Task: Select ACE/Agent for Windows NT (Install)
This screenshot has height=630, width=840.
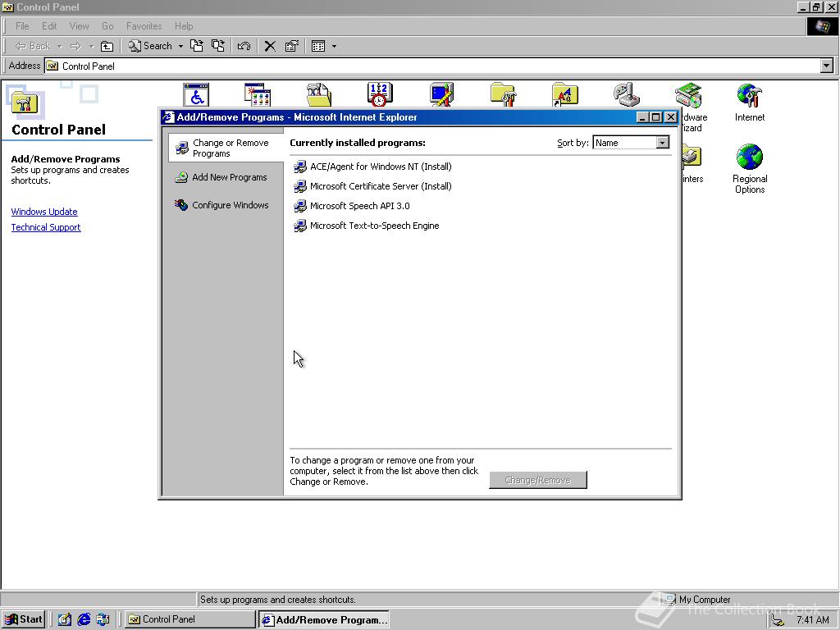Action: coord(372,167)
